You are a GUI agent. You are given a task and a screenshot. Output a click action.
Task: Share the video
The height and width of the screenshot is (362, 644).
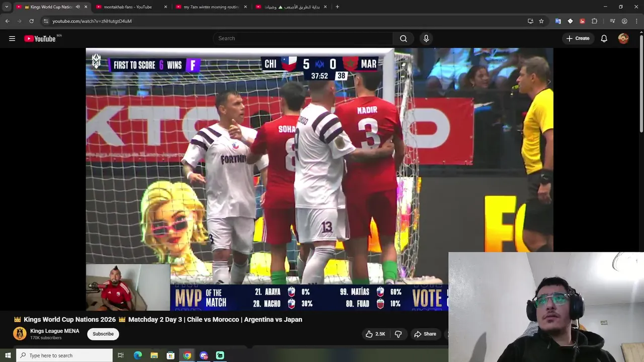(425, 334)
